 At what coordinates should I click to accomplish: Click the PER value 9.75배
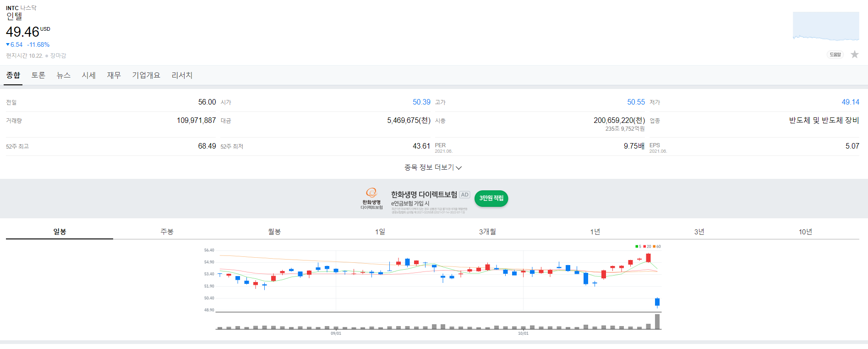click(x=634, y=146)
